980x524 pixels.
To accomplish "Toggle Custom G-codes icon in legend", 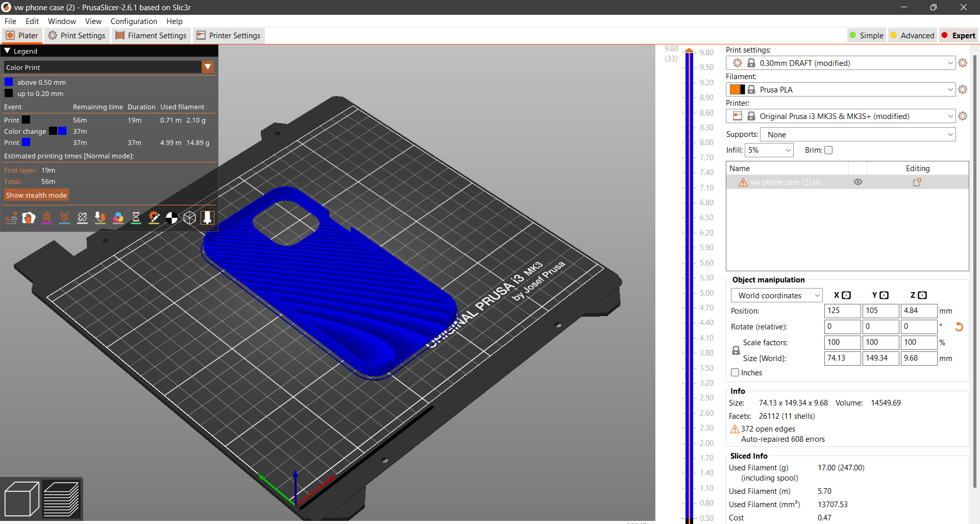I will pos(154,218).
